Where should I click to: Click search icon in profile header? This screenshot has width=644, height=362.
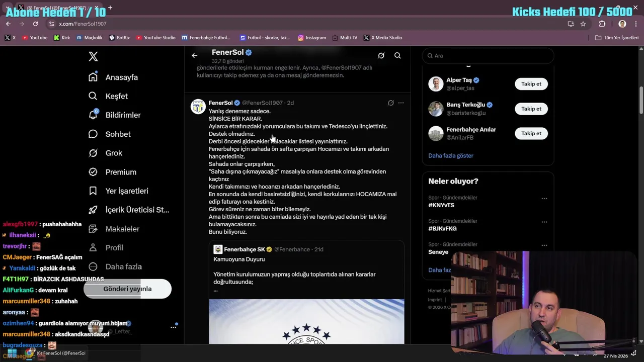click(397, 56)
